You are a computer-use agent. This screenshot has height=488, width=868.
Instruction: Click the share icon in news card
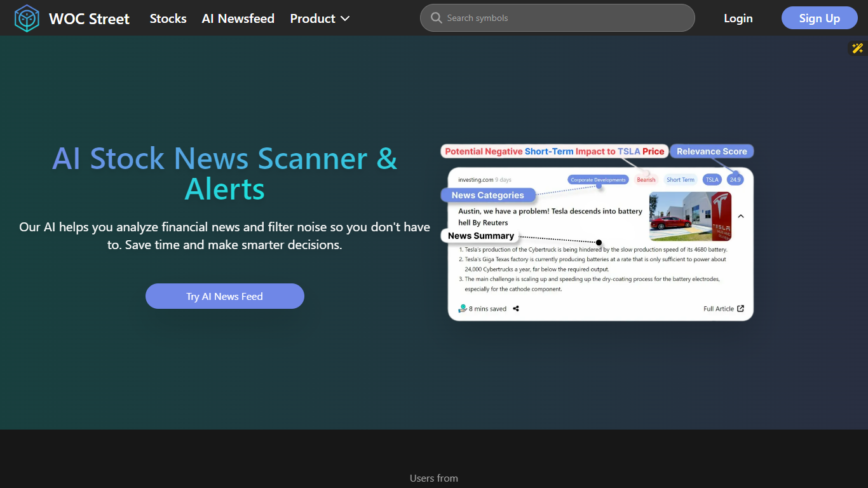[516, 309]
